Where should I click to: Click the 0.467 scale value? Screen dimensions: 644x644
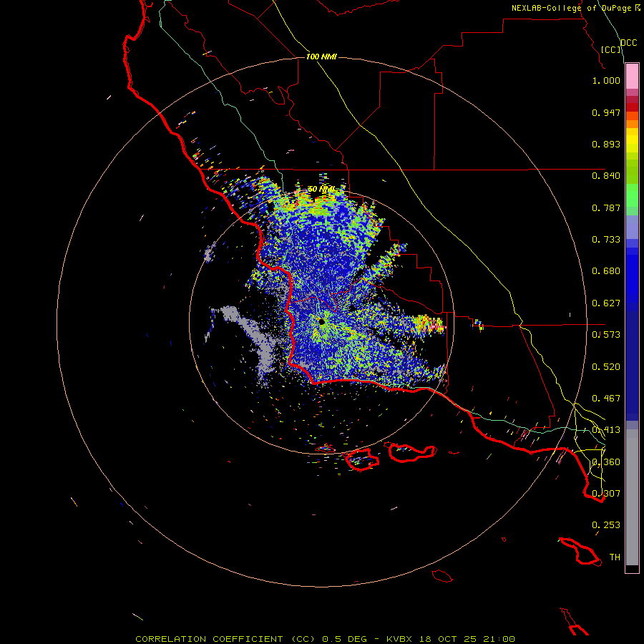[x=606, y=399]
